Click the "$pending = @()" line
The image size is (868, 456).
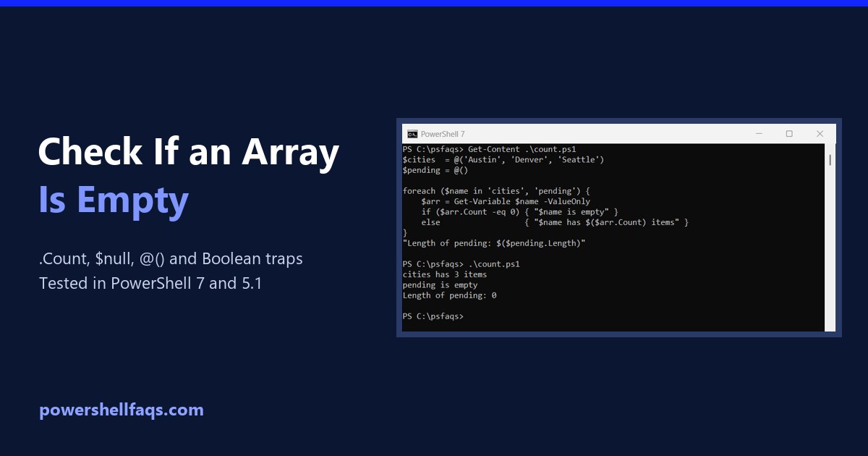435,170
